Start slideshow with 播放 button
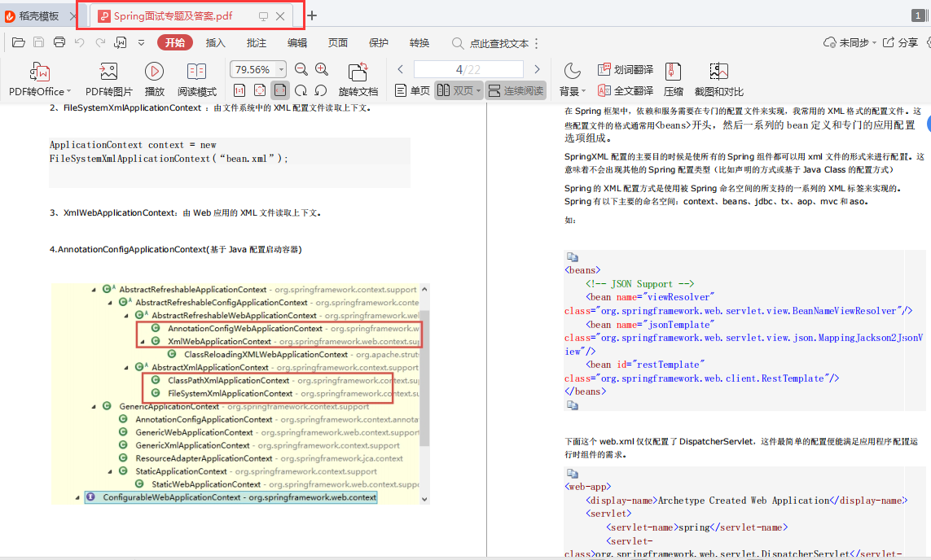The width and height of the screenshot is (931, 560). coord(155,80)
